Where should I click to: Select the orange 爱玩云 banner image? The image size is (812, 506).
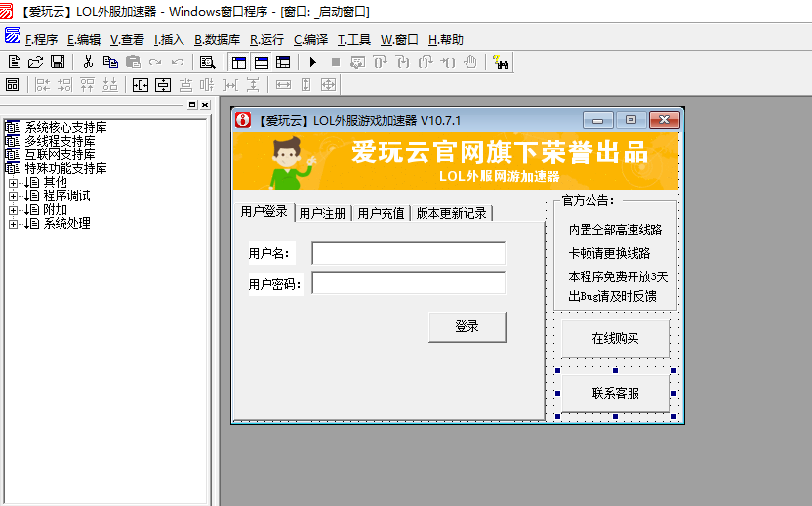456,161
